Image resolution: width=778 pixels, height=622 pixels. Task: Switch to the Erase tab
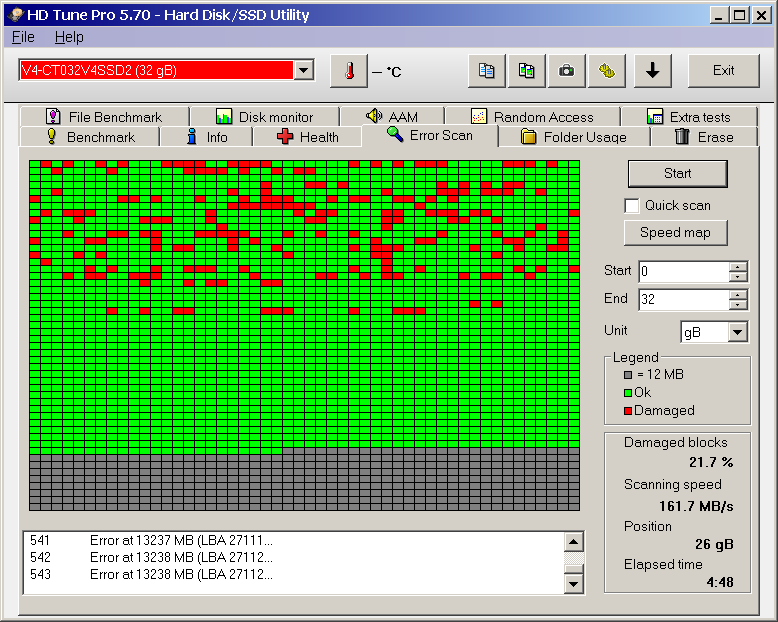click(703, 137)
